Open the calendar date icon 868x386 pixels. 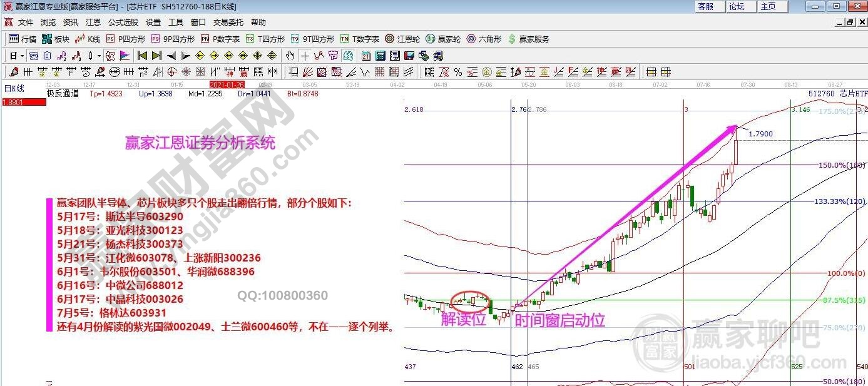click(x=366, y=56)
